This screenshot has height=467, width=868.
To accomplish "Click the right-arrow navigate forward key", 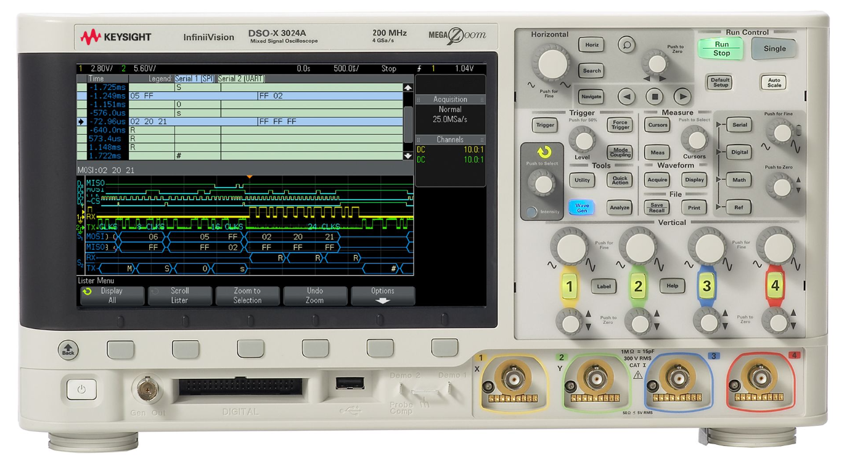I will click(682, 97).
